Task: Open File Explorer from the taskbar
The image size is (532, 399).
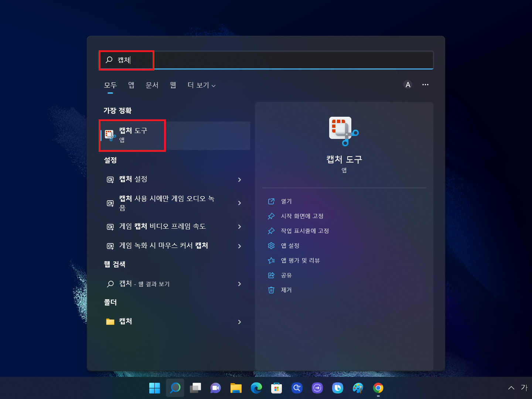Action: pyautogui.click(x=236, y=388)
